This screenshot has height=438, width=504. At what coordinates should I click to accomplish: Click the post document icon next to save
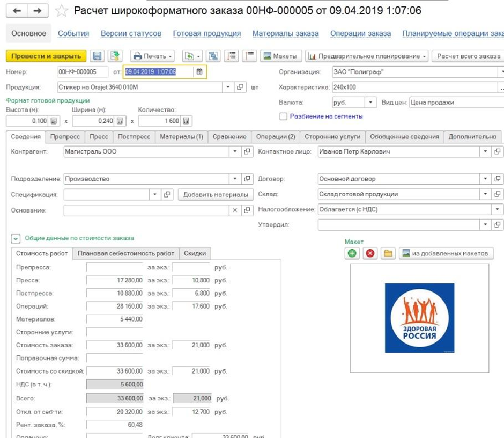(x=114, y=56)
